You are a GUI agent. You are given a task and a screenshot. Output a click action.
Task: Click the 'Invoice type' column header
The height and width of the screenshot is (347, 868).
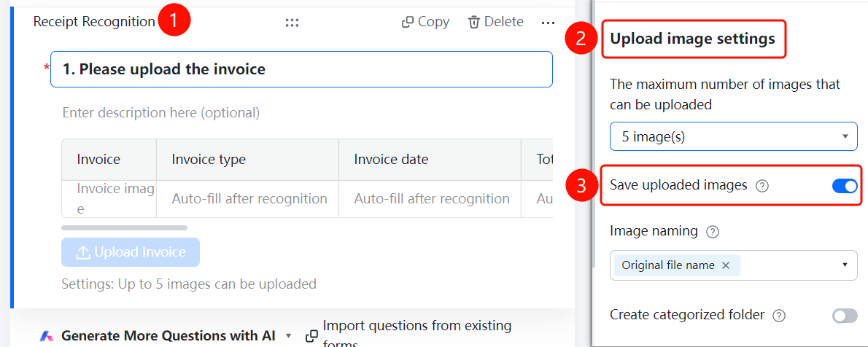click(x=247, y=160)
